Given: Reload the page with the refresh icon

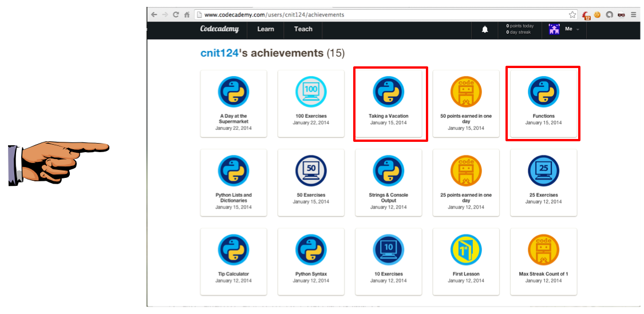Looking at the screenshot, I should pyautogui.click(x=176, y=15).
